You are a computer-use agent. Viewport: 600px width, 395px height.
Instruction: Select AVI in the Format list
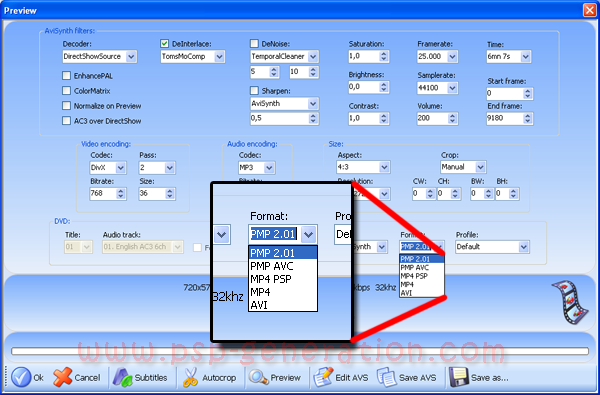click(422, 293)
